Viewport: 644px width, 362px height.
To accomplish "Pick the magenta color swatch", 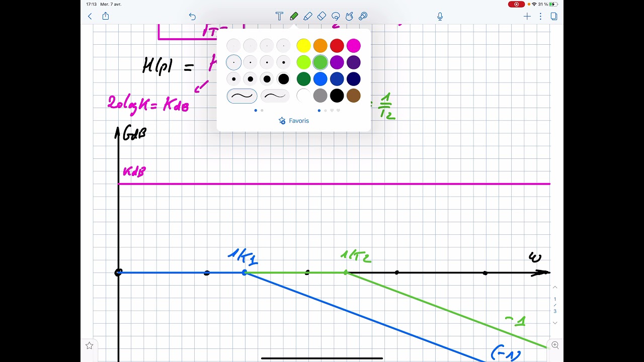I will click(x=354, y=46).
